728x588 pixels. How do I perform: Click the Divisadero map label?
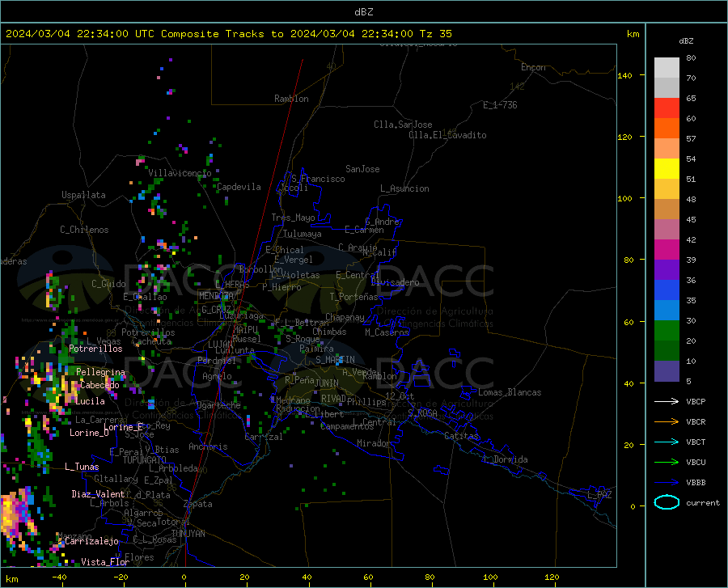tap(395, 282)
